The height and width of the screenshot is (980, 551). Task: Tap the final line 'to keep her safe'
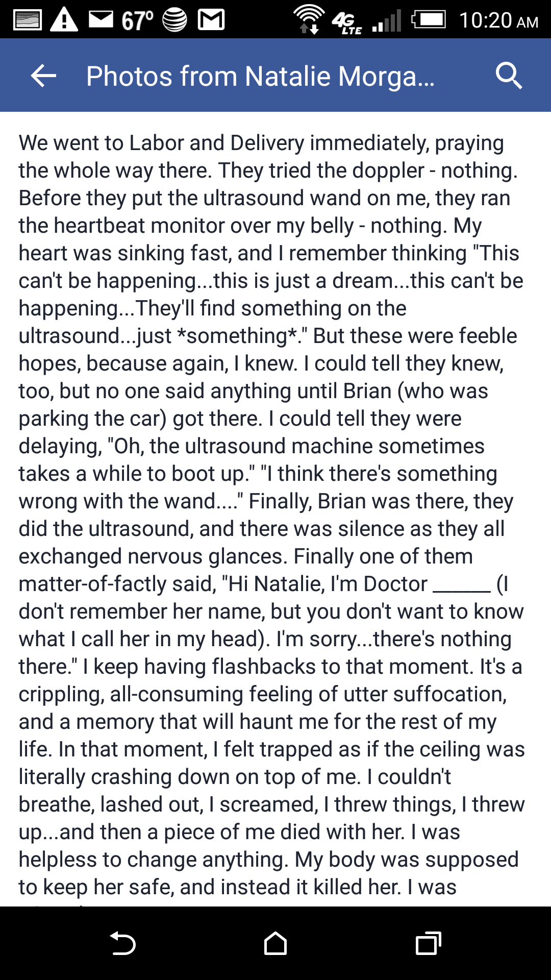238,887
